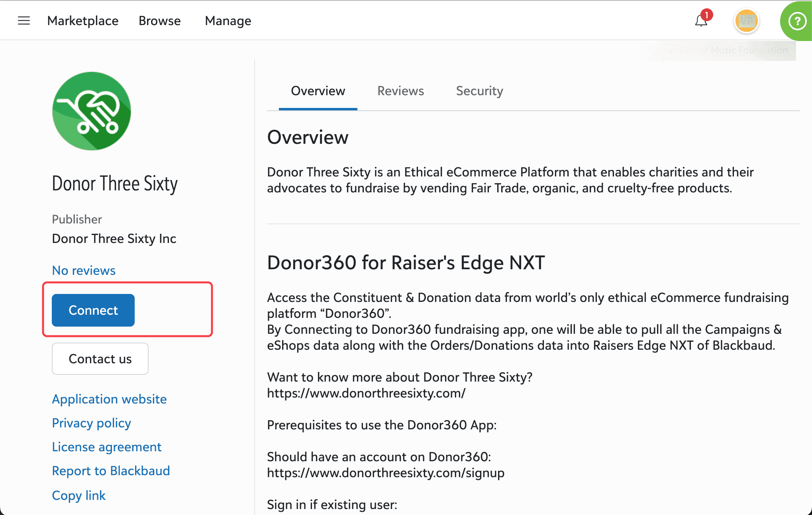Click the Copy link option
The height and width of the screenshot is (515, 812).
pyautogui.click(x=78, y=495)
